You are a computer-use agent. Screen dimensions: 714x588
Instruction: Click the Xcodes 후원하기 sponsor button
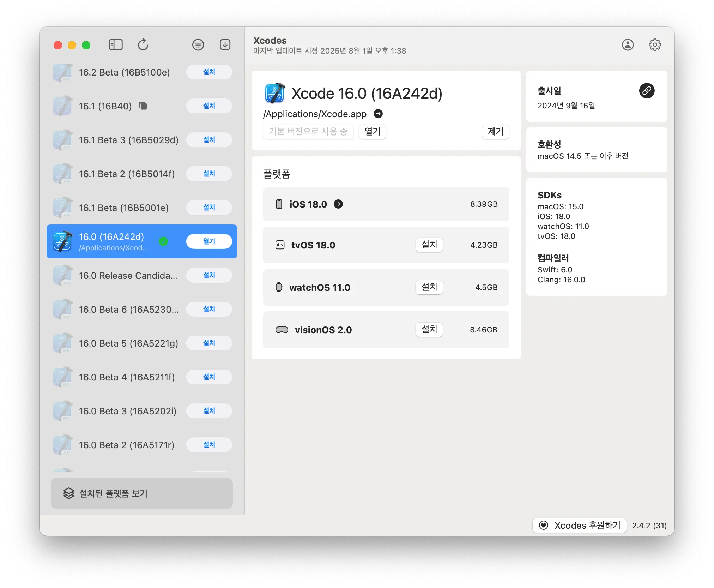click(x=580, y=525)
